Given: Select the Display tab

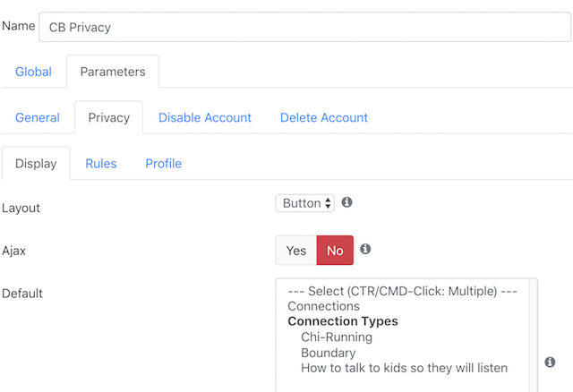Looking at the screenshot, I should tap(36, 163).
